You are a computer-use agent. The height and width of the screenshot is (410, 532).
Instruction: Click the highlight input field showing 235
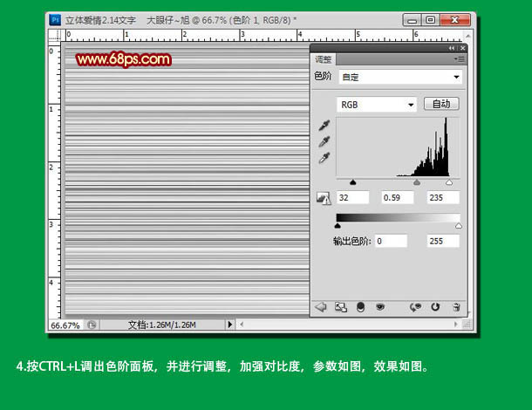(443, 197)
